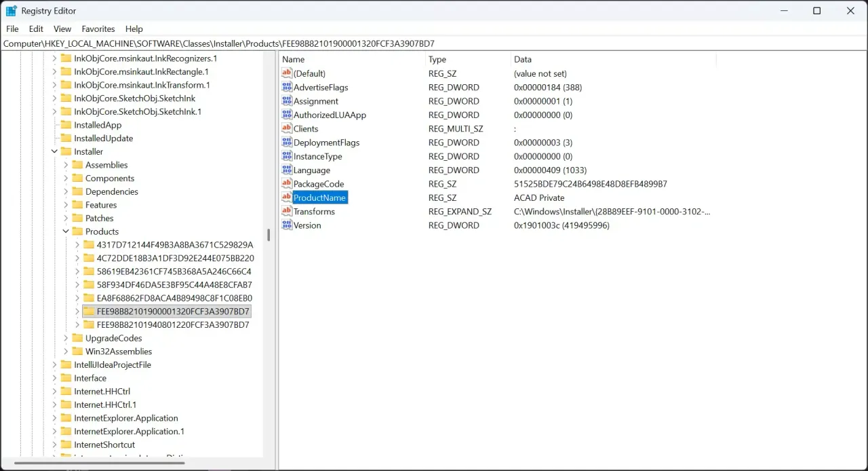Expand the UpgradeCodes key
The image size is (868, 471).
(x=66, y=338)
